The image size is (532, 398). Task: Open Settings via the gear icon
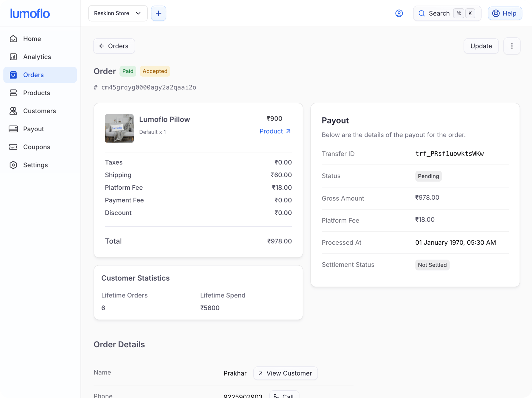[13, 165]
